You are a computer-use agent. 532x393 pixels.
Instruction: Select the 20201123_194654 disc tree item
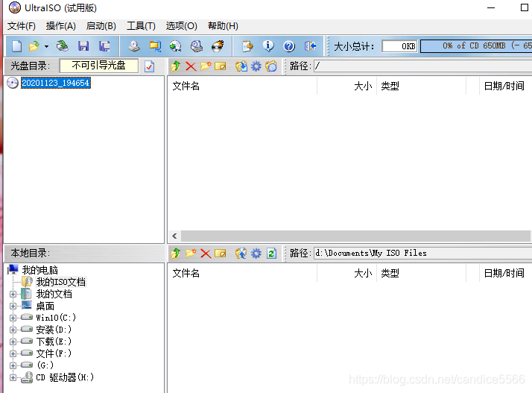tap(55, 84)
